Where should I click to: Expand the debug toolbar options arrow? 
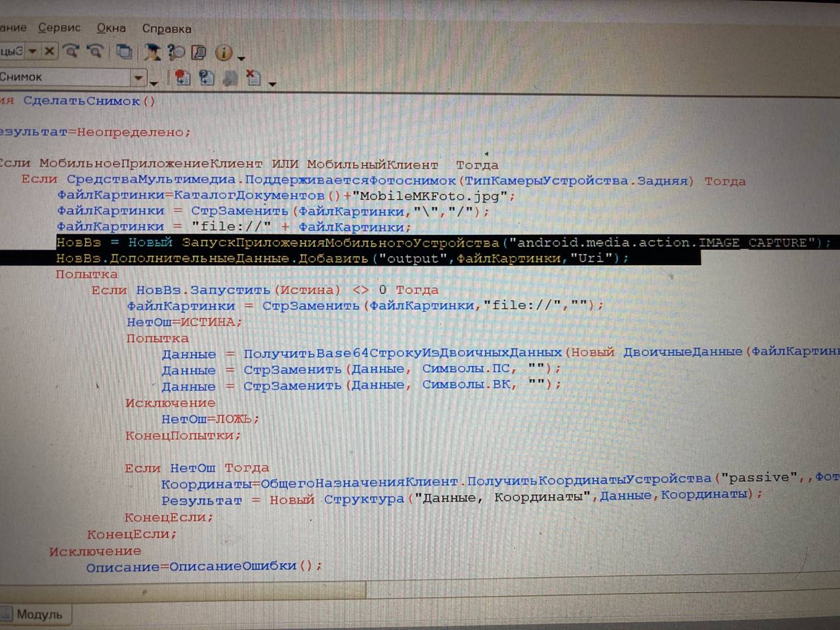click(272, 84)
